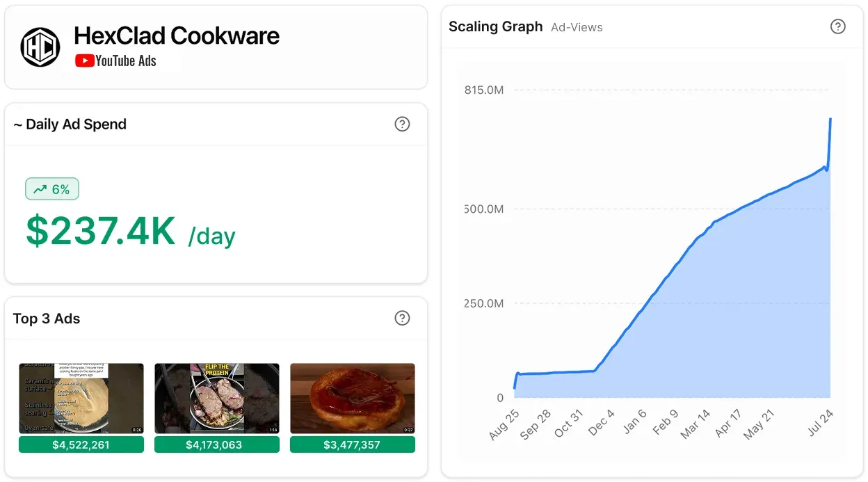The width and height of the screenshot is (868, 482).
Task: Click the $4,522,261 spend label
Action: coord(81,444)
